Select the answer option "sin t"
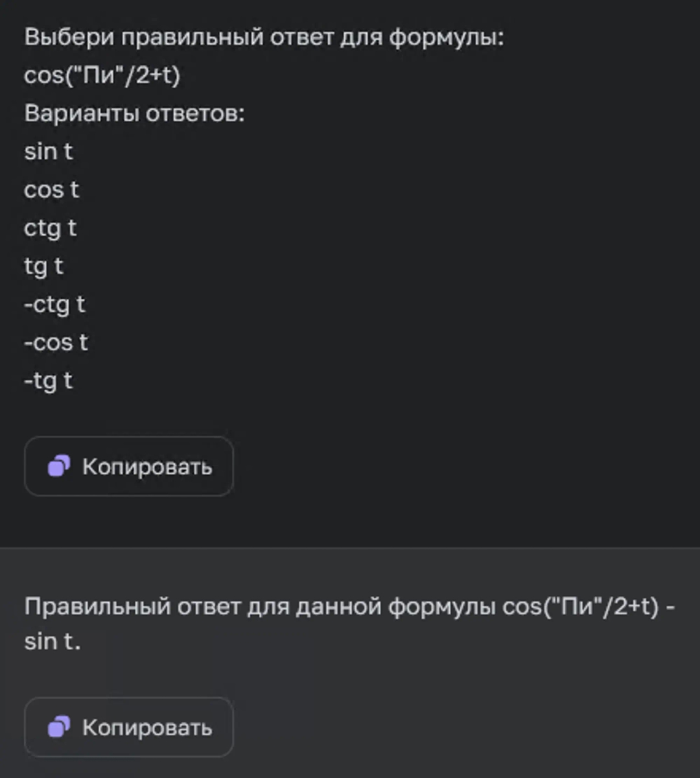This screenshot has width=700, height=778. coord(49,151)
